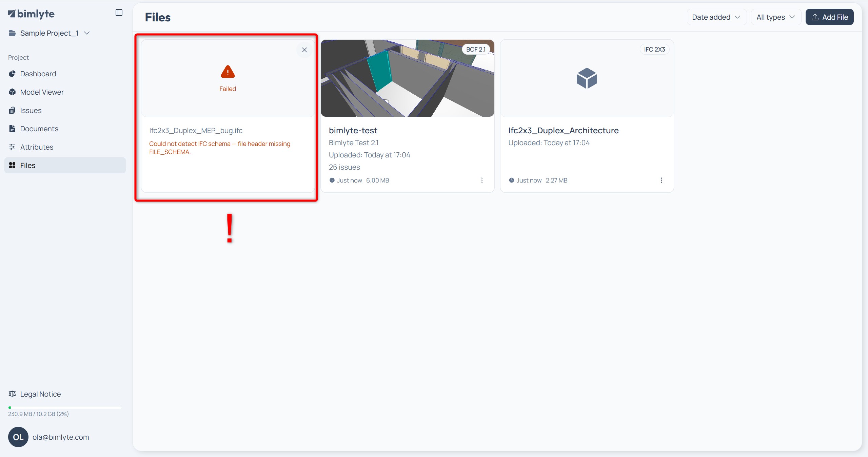Open options menu for bimlyte-test
The image size is (868, 457).
coord(482,180)
